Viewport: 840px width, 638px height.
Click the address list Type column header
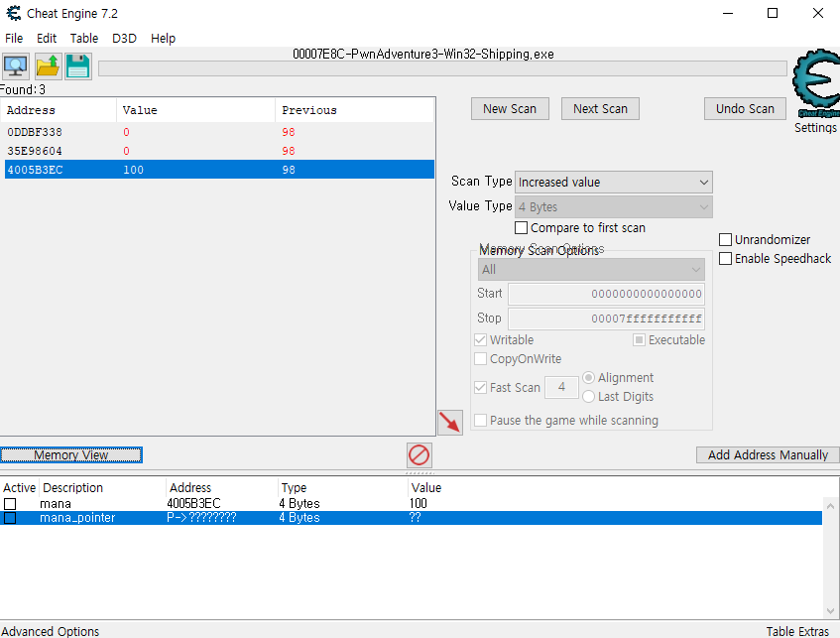point(343,488)
